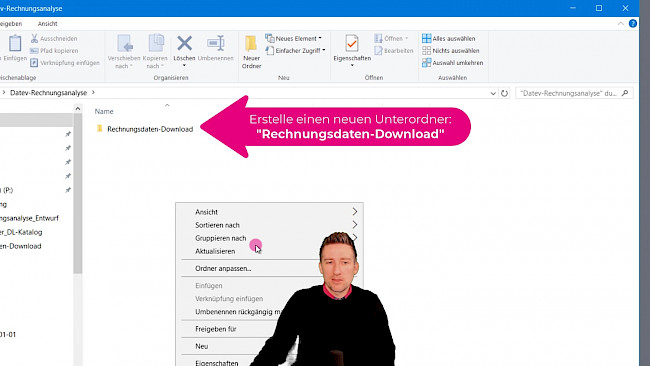Click Verschieben nach icon
This screenshot has height=366, width=650.
click(x=124, y=44)
